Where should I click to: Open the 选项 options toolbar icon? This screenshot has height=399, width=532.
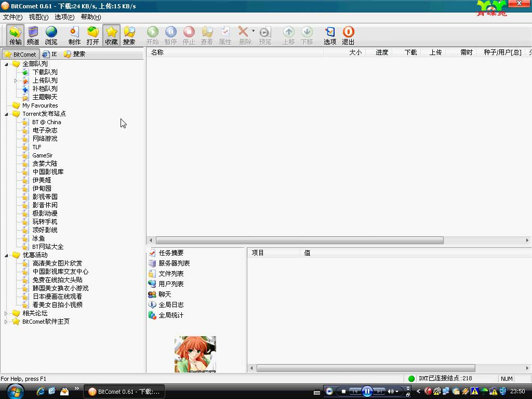pos(330,35)
